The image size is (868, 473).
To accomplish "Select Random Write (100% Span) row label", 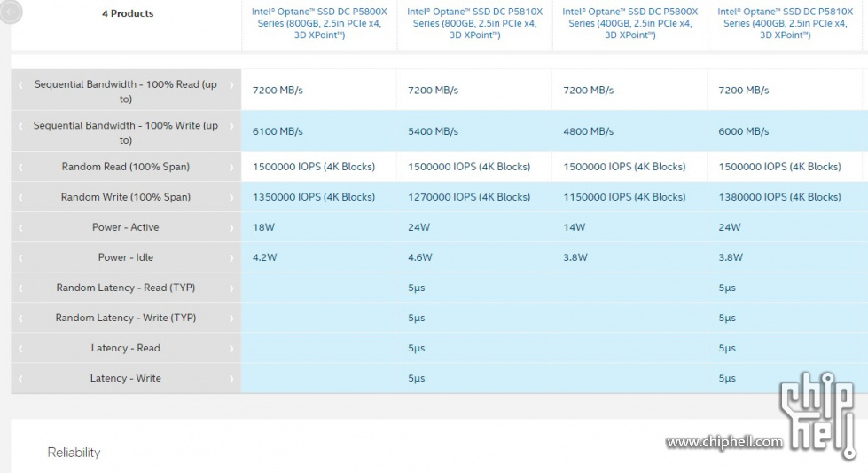I will click(126, 197).
